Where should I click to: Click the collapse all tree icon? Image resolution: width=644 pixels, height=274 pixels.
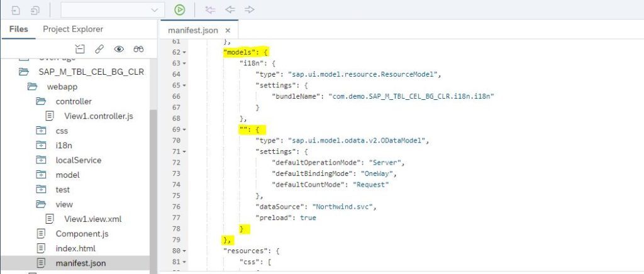coord(80,49)
